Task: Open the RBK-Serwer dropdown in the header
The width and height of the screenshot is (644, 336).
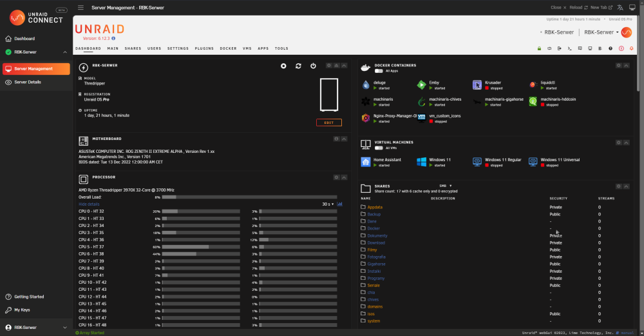Action: (x=601, y=32)
